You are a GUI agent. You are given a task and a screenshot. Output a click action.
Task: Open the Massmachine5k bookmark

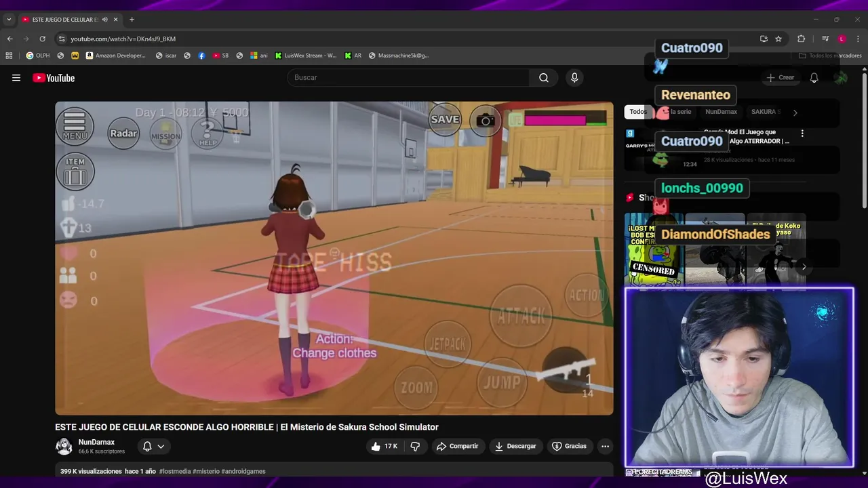[x=399, y=56]
